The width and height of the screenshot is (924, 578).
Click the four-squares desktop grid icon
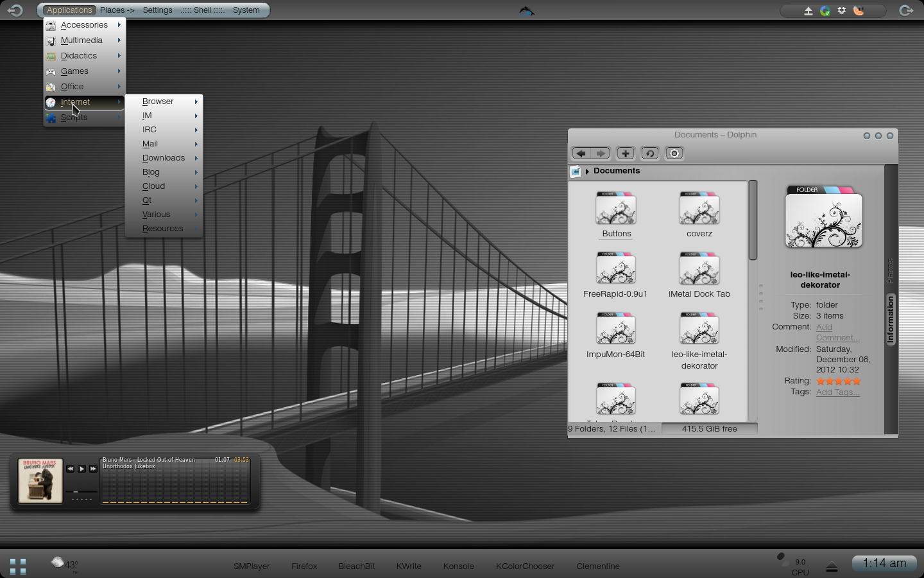(x=18, y=566)
